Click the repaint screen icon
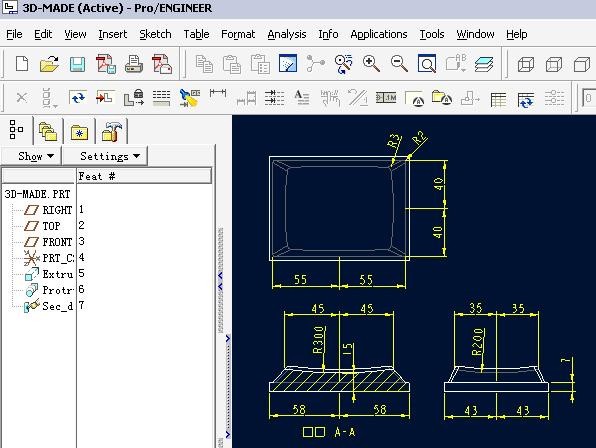The width and height of the screenshot is (596, 448). (x=288, y=63)
